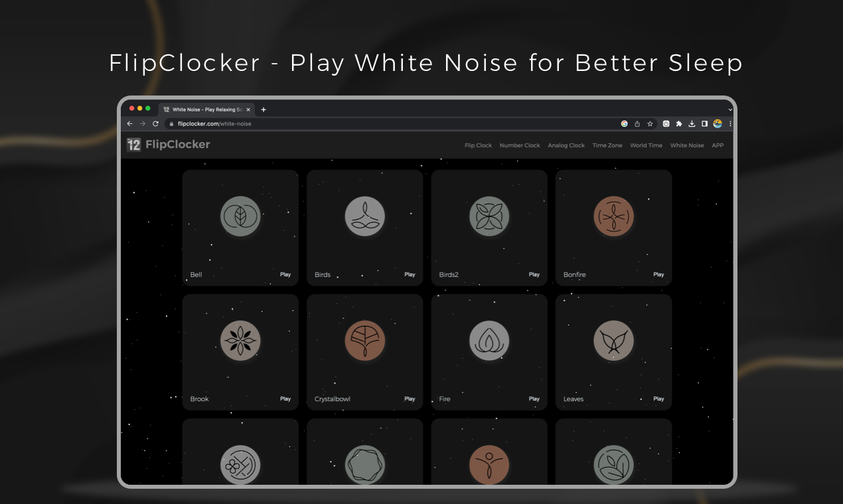This screenshot has width=843, height=504.
Task: Expand the tab search chevron
Action: pos(730,109)
